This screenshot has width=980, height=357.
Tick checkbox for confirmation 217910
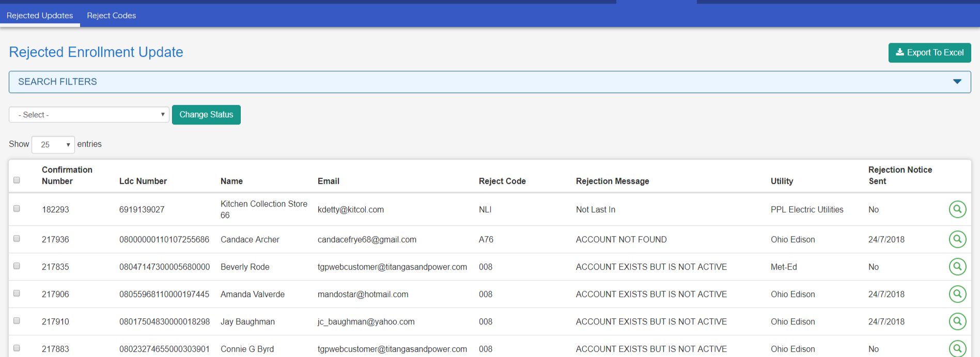click(x=17, y=321)
